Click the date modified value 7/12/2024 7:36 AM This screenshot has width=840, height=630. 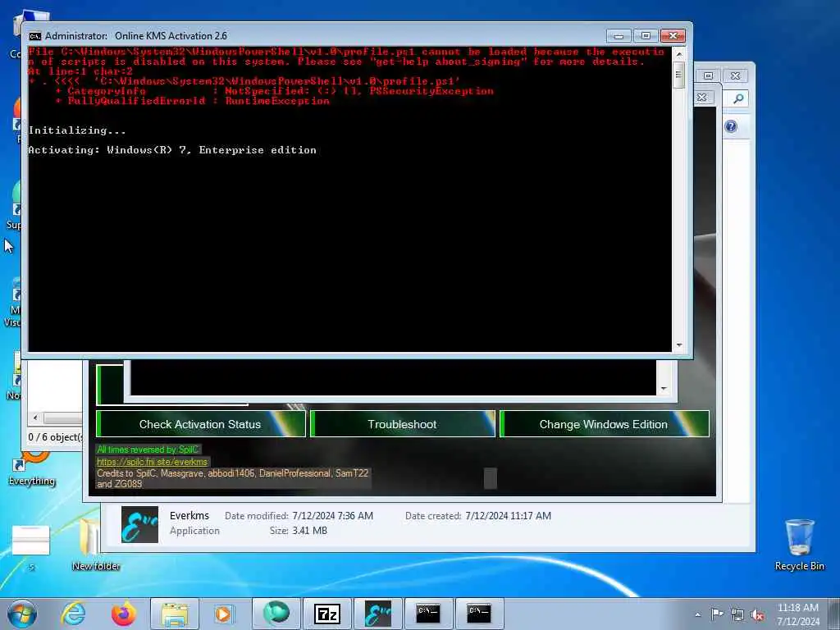(x=332, y=516)
